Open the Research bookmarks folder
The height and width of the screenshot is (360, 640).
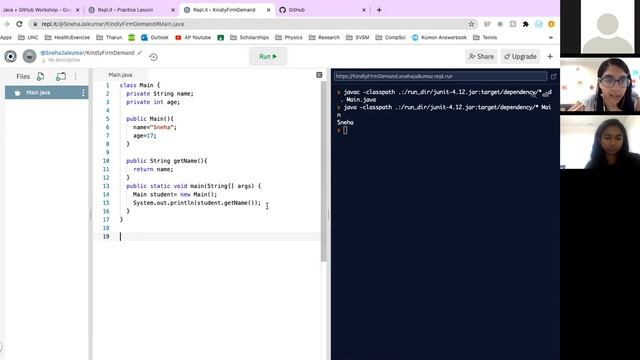coord(324,38)
